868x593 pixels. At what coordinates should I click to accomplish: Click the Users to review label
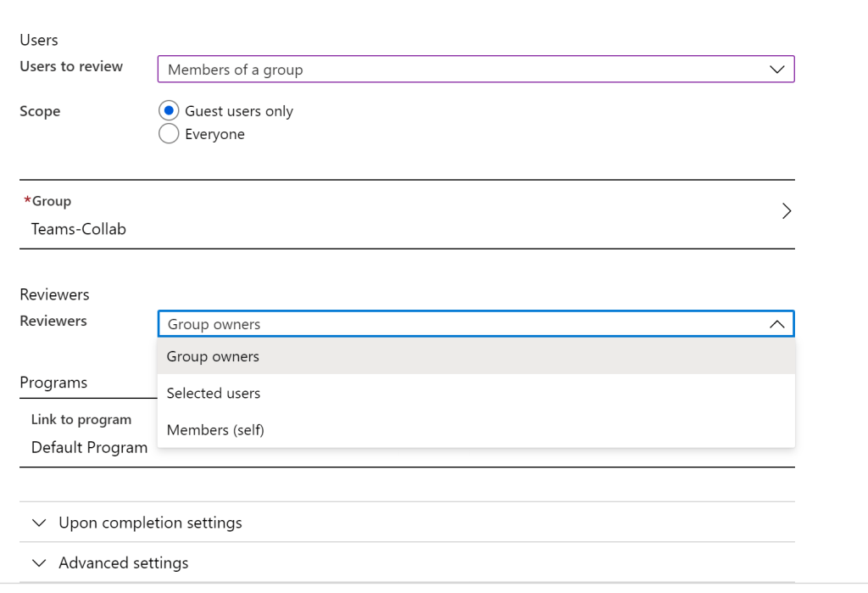(71, 66)
